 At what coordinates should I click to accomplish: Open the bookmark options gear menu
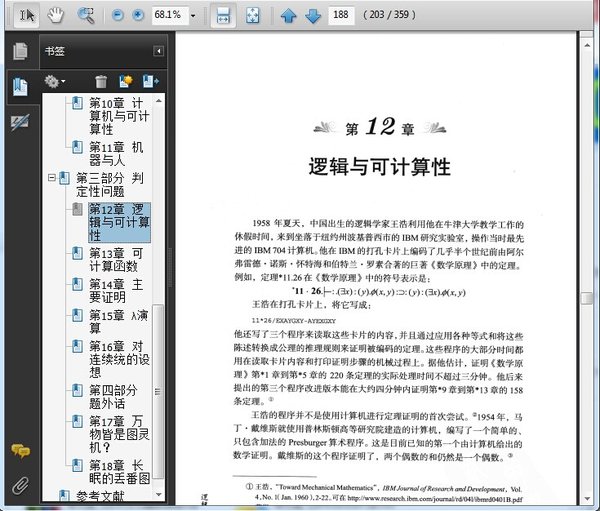click(x=55, y=81)
